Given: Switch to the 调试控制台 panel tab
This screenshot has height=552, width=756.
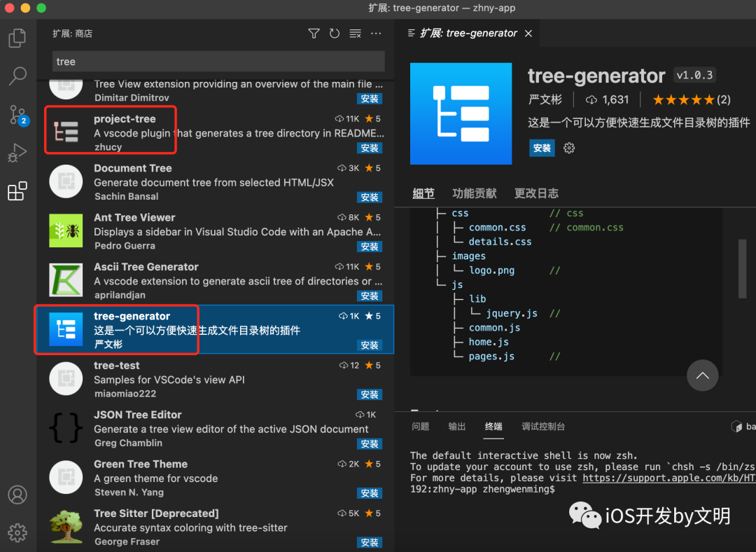Looking at the screenshot, I should tap(543, 427).
